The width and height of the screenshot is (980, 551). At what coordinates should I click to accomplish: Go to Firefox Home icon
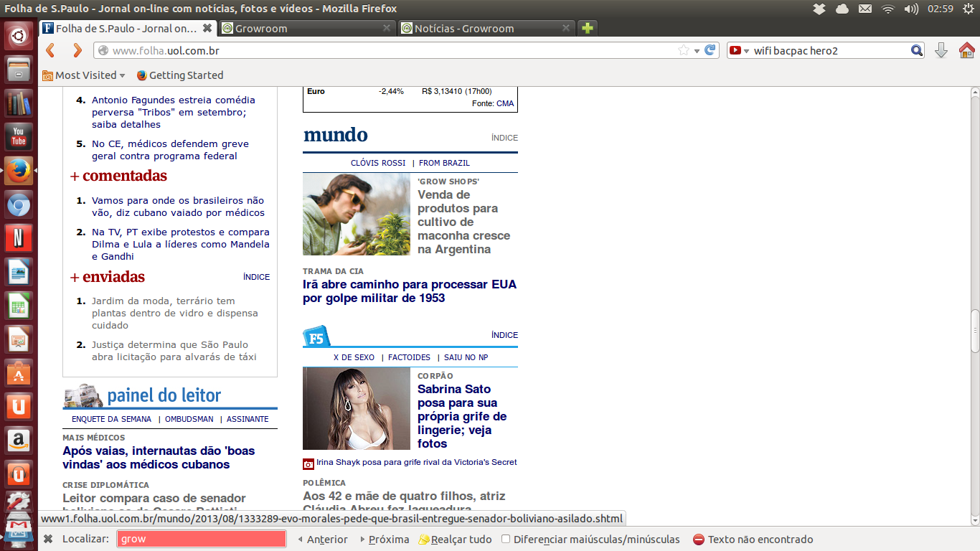click(x=966, y=50)
